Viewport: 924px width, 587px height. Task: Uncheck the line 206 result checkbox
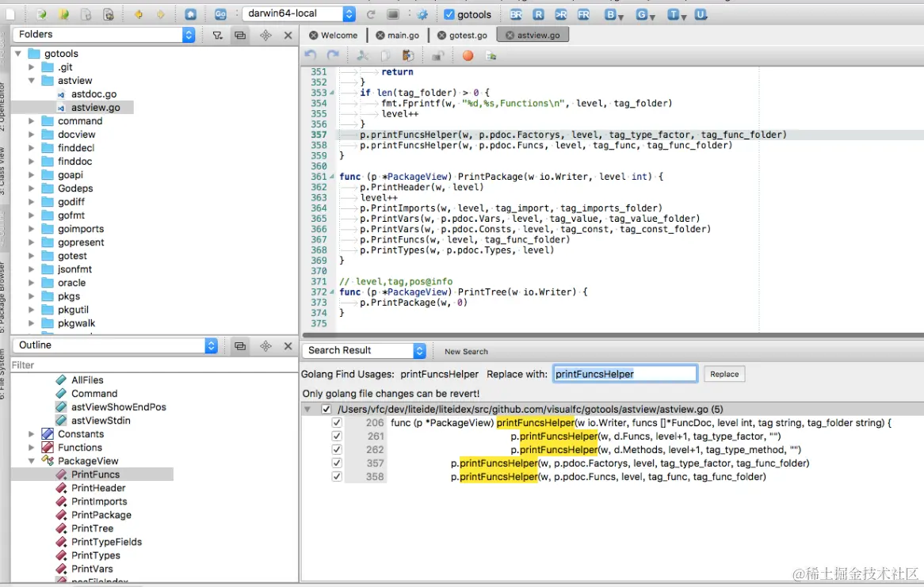tap(337, 422)
